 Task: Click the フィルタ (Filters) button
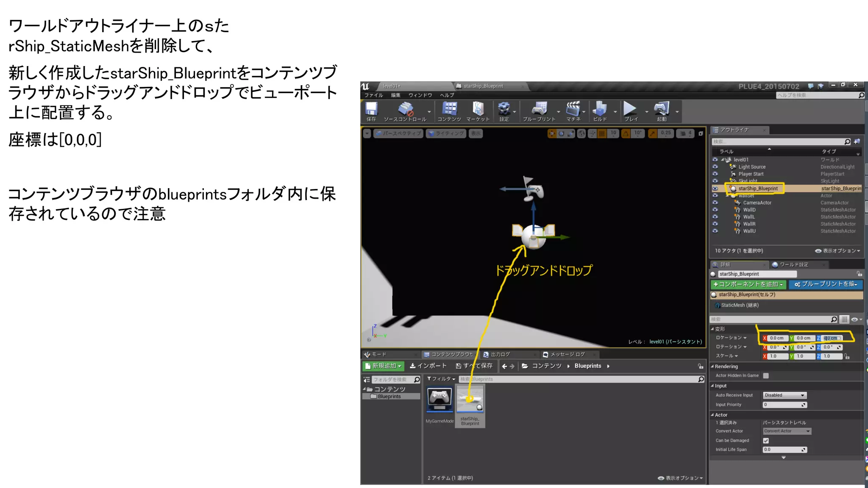coord(441,379)
